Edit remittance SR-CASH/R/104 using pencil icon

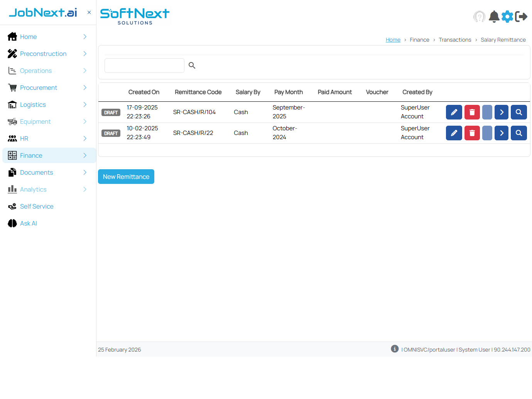(454, 112)
